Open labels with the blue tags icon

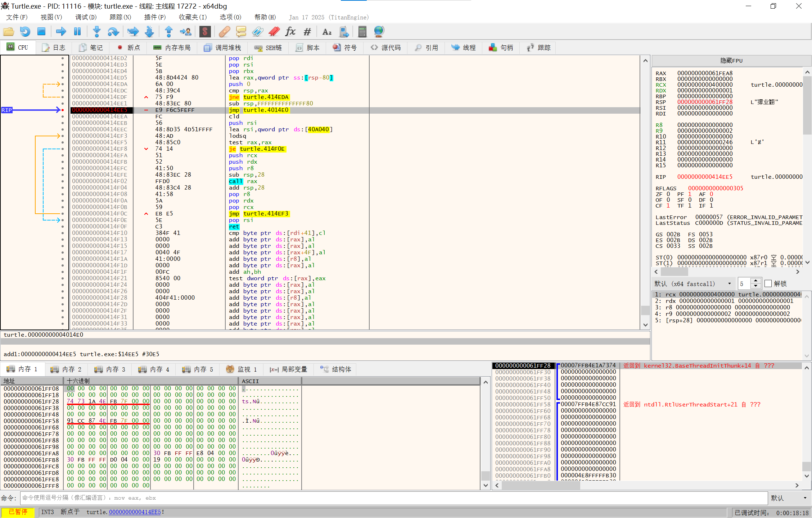coord(257,32)
